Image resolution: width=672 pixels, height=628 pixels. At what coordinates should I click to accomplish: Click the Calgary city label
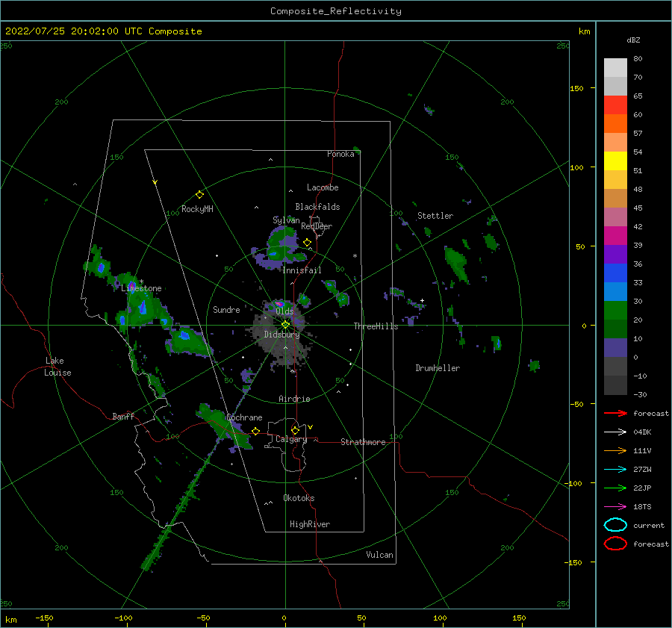click(x=291, y=439)
